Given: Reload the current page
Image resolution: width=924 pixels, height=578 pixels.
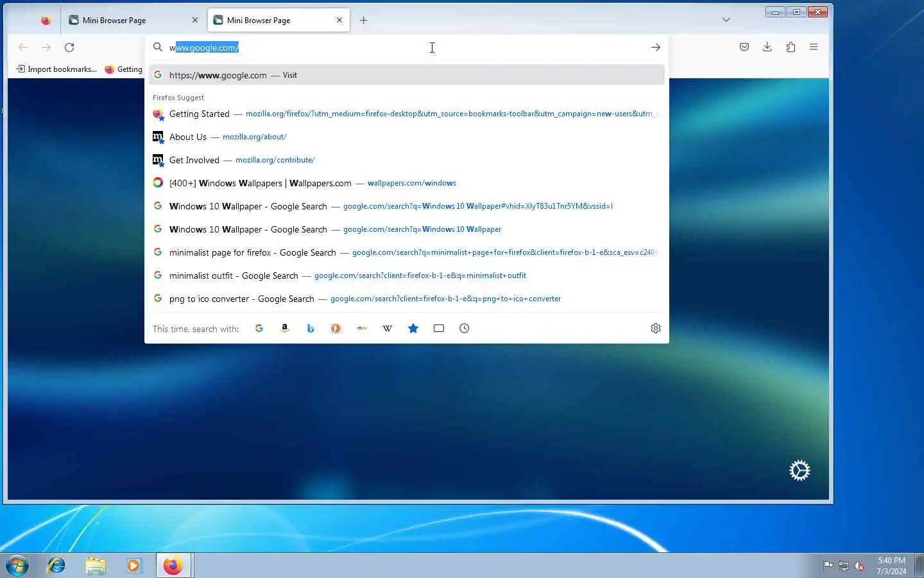Looking at the screenshot, I should (69, 47).
